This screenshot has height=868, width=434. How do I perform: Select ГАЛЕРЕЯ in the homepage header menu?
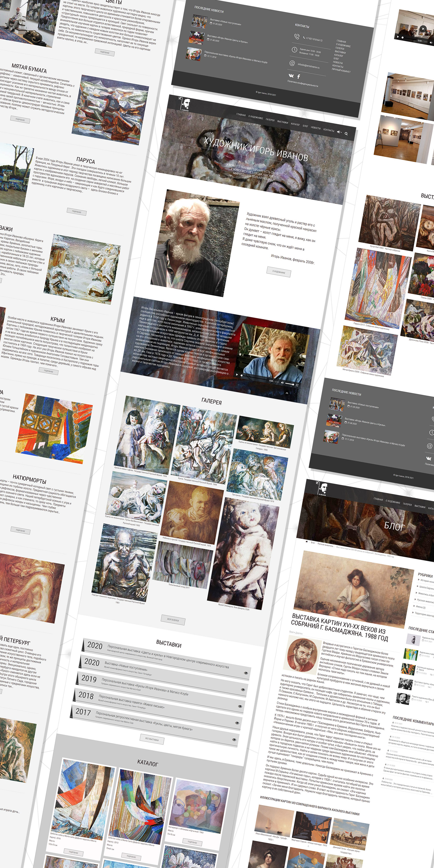(x=270, y=120)
